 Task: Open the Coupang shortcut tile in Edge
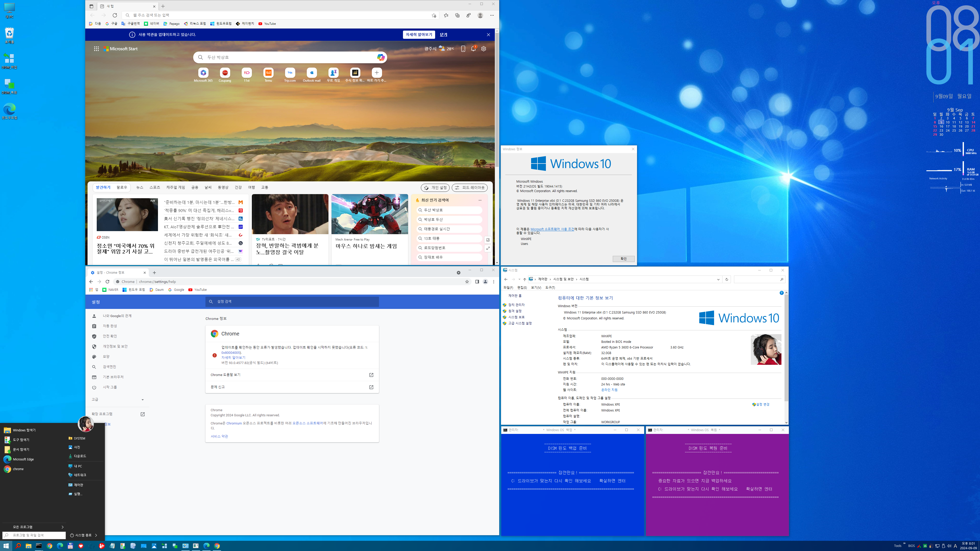click(x=225, y=75)
